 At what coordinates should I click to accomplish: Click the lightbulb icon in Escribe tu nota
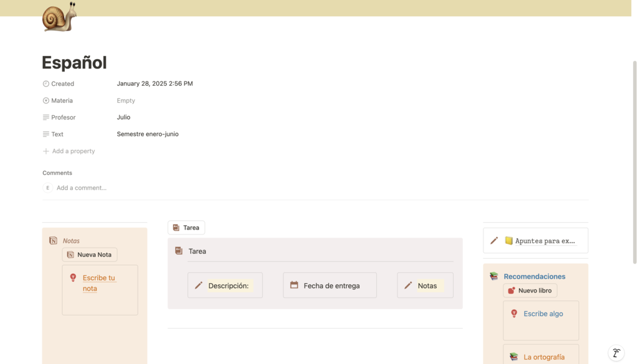(74, 278)
